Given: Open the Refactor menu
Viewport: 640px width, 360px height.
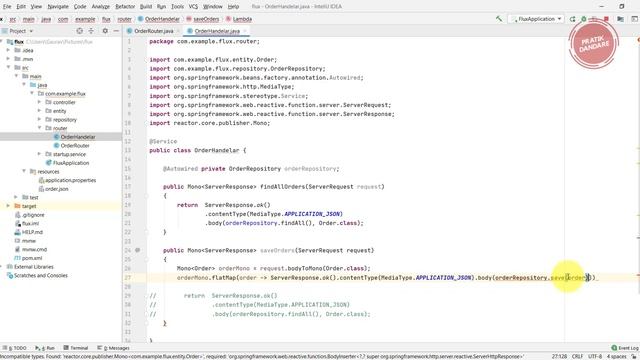Looking at the screenshot, I should pos(125,7).
